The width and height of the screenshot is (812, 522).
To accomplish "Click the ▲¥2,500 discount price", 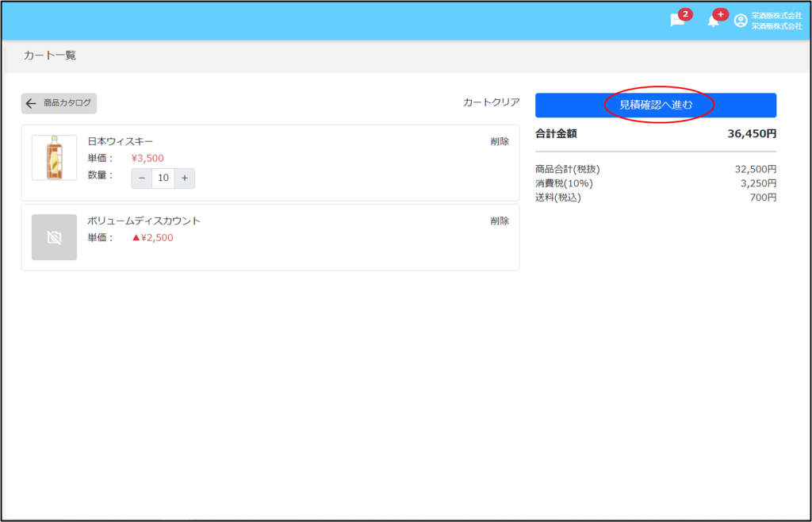I will (152, 238).
